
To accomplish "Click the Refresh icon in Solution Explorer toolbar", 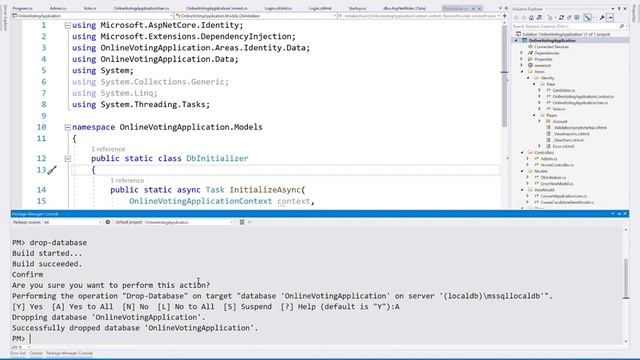I will tap(562, 18).
